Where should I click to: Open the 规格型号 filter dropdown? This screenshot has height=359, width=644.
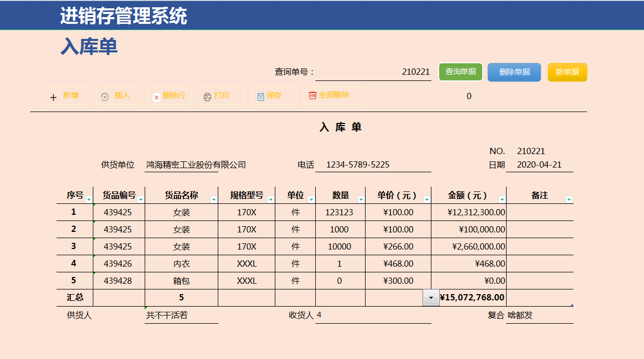[272, 199]
